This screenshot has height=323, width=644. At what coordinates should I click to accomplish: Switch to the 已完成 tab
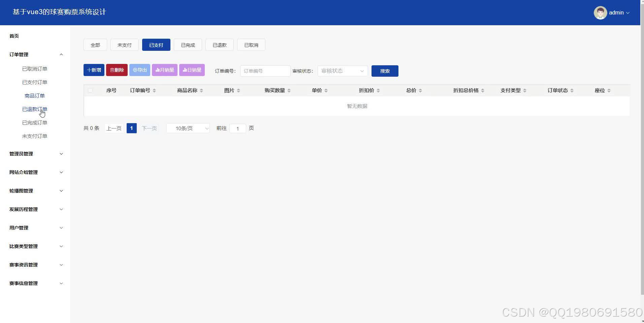point(188,44)
